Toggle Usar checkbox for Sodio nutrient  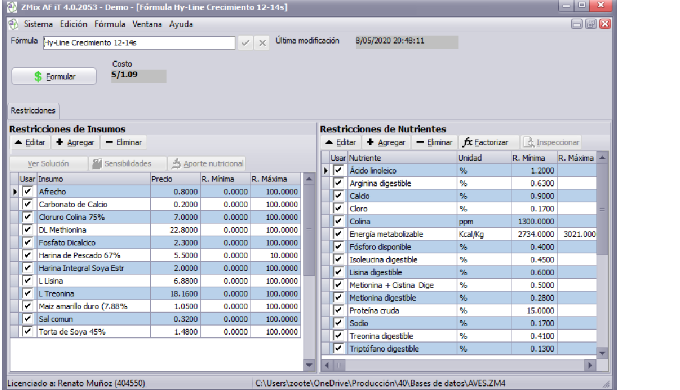tap(338, 323)
